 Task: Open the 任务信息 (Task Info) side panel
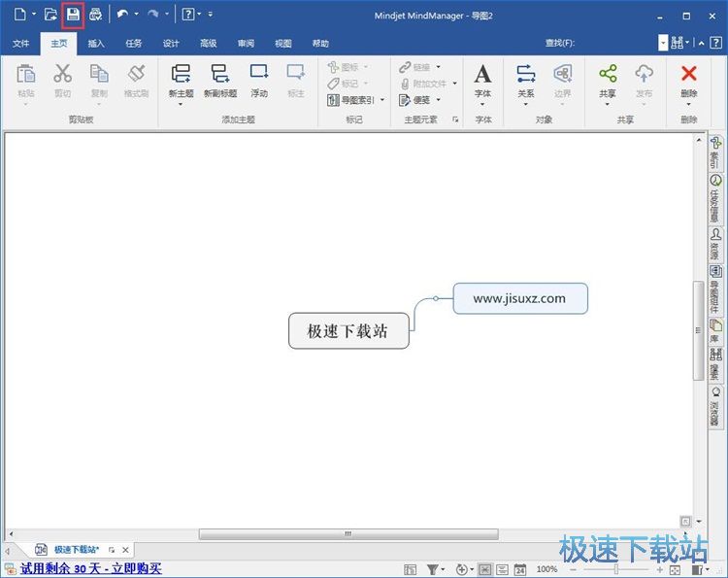[x=716, y=199]
